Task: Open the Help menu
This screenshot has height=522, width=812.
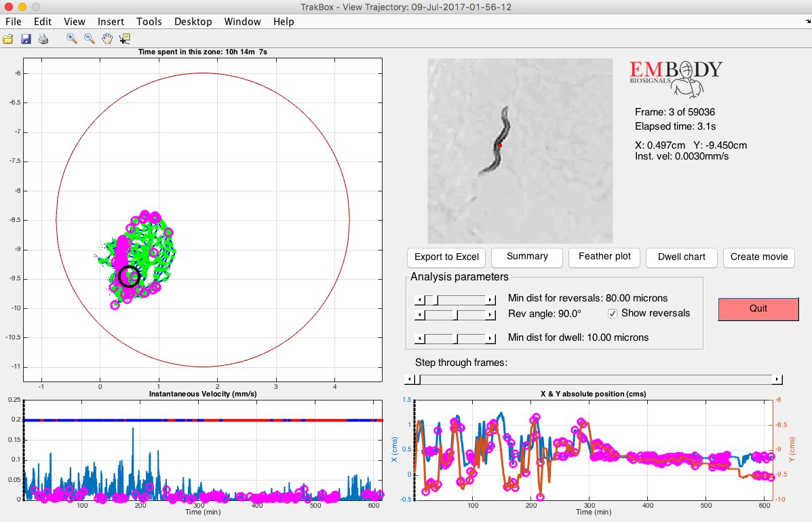Action: (x=284, y=22)
